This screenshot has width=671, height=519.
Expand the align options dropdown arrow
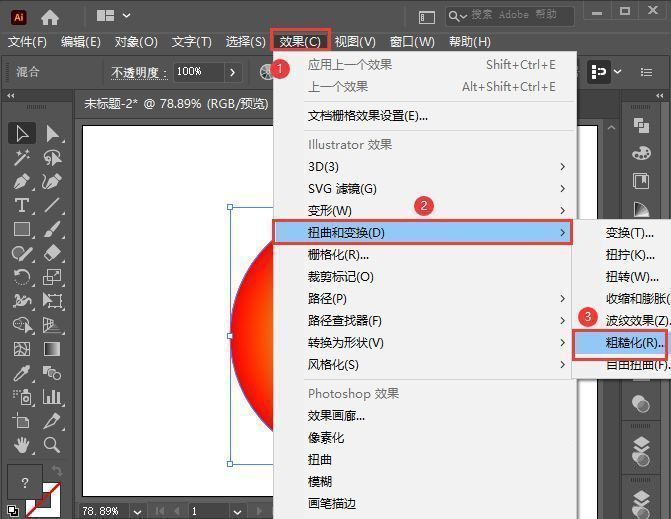click(x=618, y=72)
